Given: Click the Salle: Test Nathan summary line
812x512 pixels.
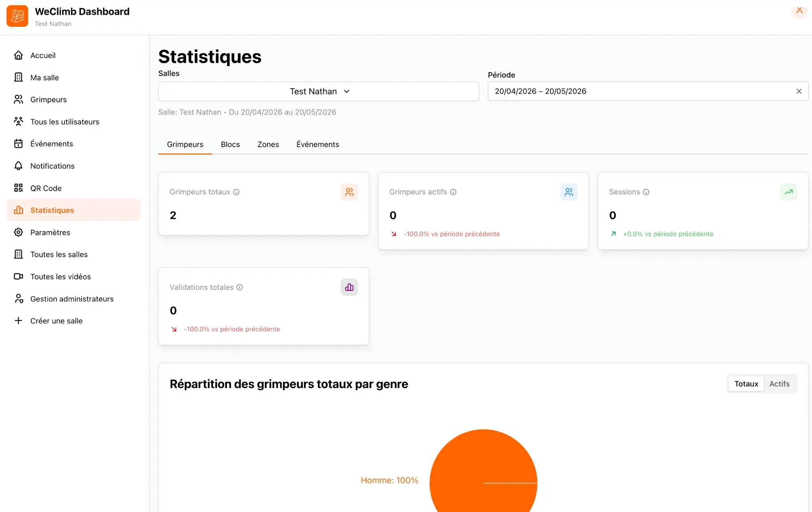Looking at the screenshot, I should tap(247, 112).
